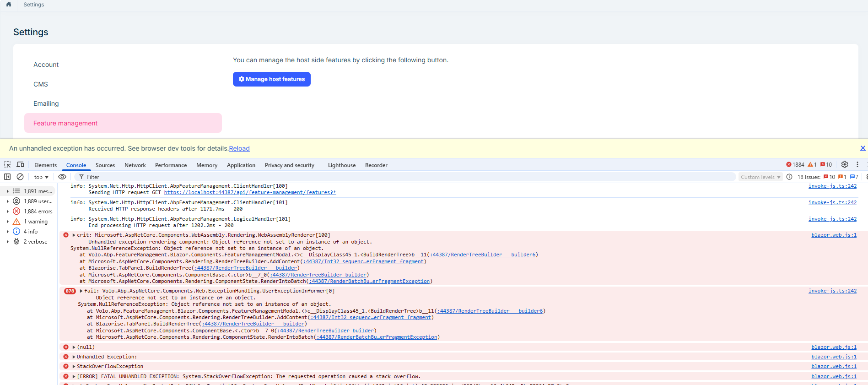The image size is (868, 385).
Task: Click the 18 Issues label
Action: coord(809,177)
